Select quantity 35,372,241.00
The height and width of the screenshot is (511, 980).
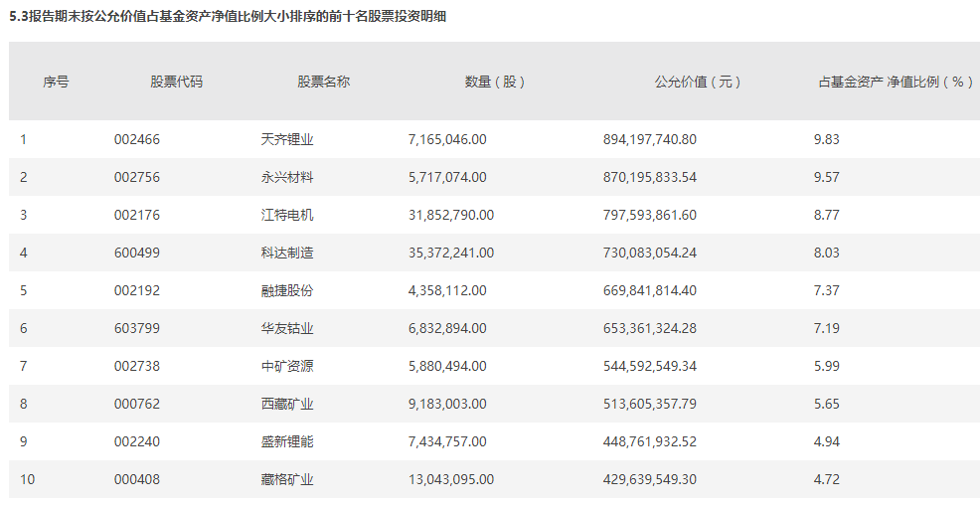pyautogui.click(x=451, y=254)
